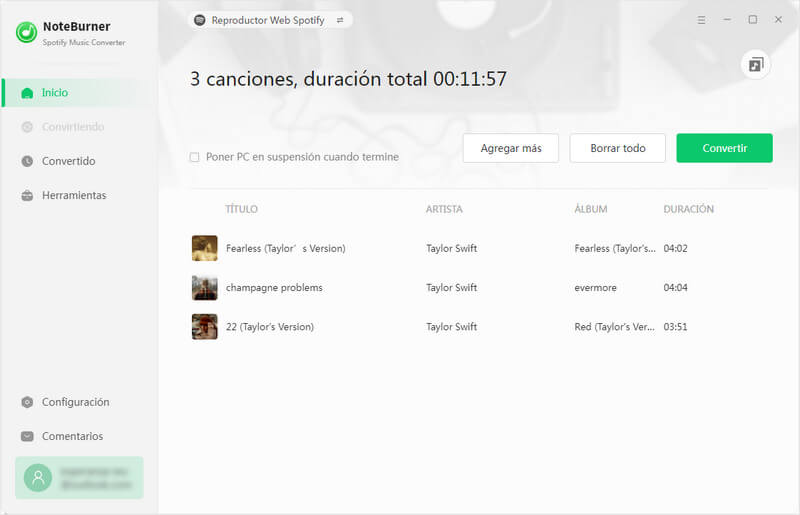Enable Poner PC en suspensión checkbox
This screenshot has width=800, height=515.
(x=194, y=157)
